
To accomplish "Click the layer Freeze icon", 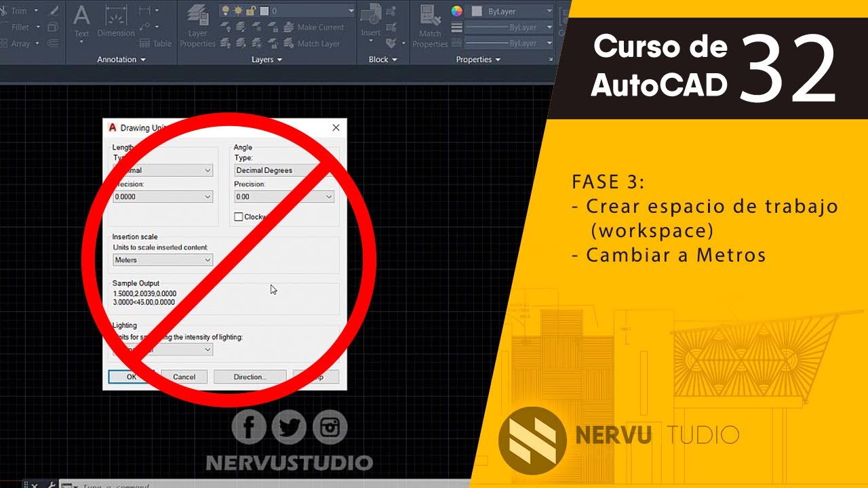I will (256, 27).
